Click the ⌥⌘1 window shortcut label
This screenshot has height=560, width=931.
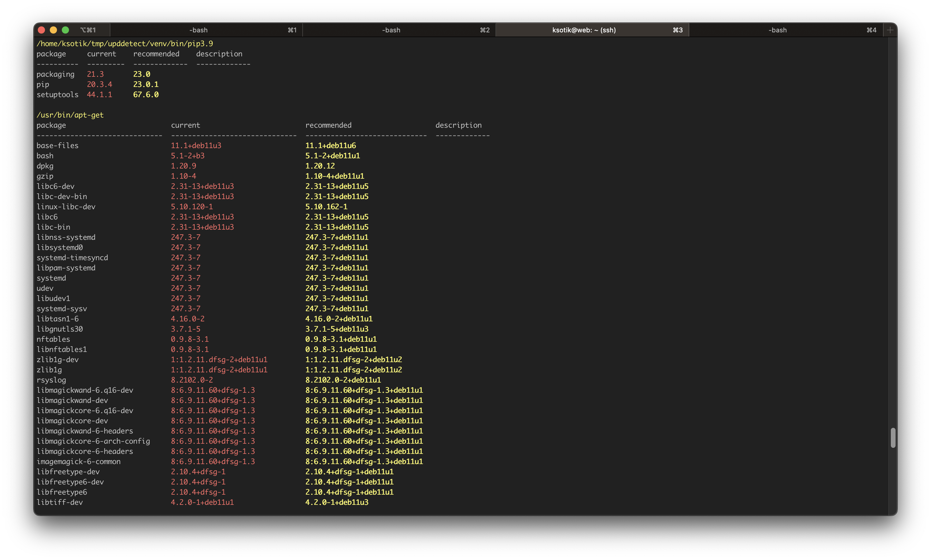click(88, 30)
